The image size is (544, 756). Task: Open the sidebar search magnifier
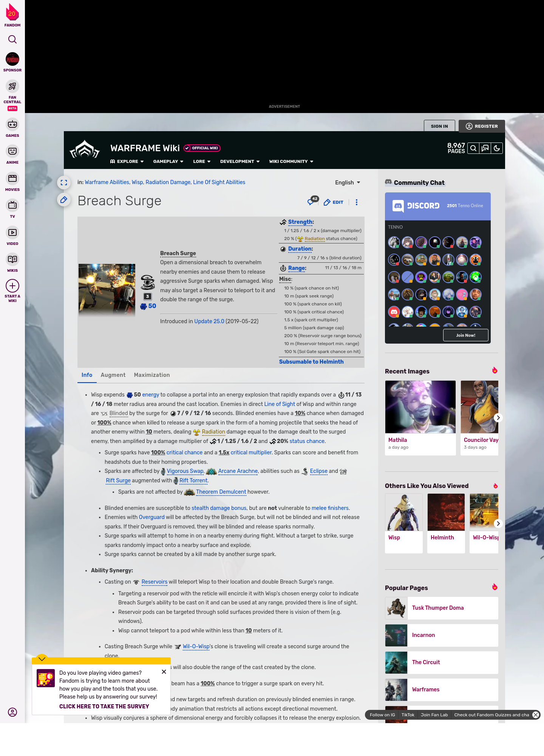click(12, 39)
